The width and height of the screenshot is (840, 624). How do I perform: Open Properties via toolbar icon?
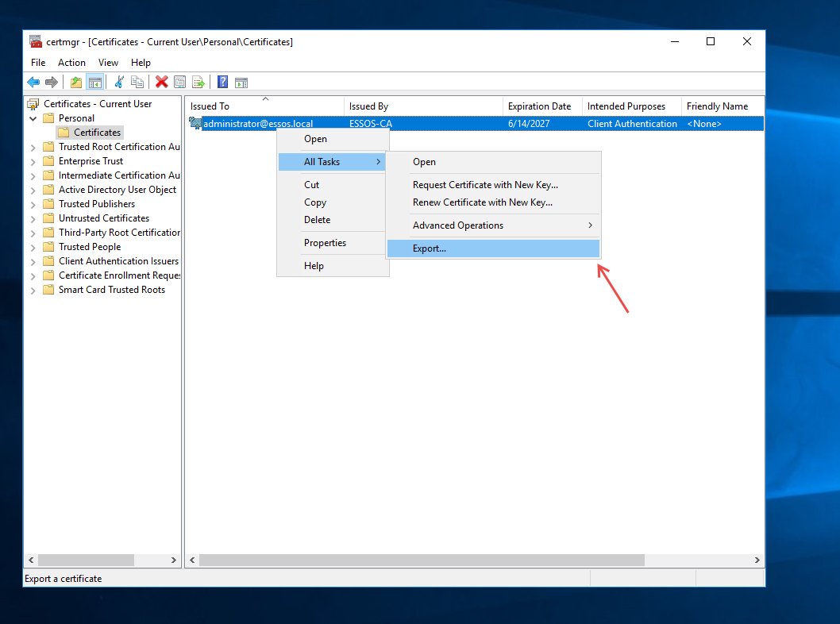[179, 83]
